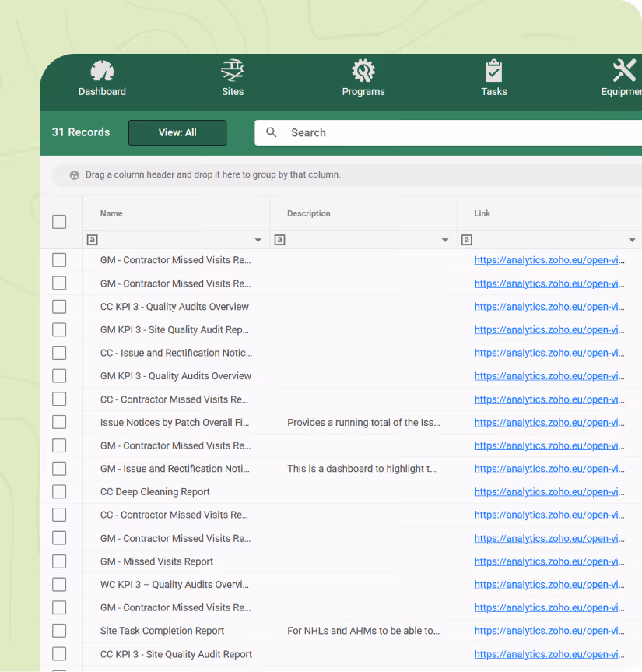This screenshot has width=642, height=672.
Task: Tick checkbox for Issue Notices by Patch row
Action: [59, 423]
